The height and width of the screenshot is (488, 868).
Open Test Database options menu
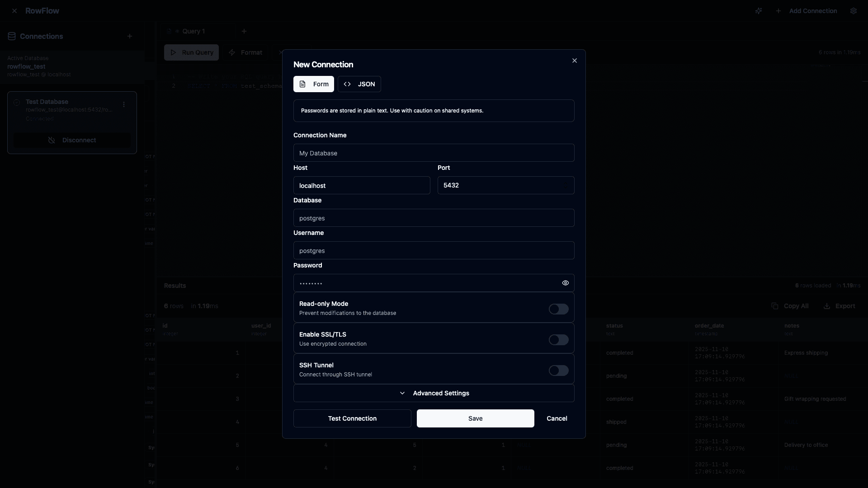point(124,104)
